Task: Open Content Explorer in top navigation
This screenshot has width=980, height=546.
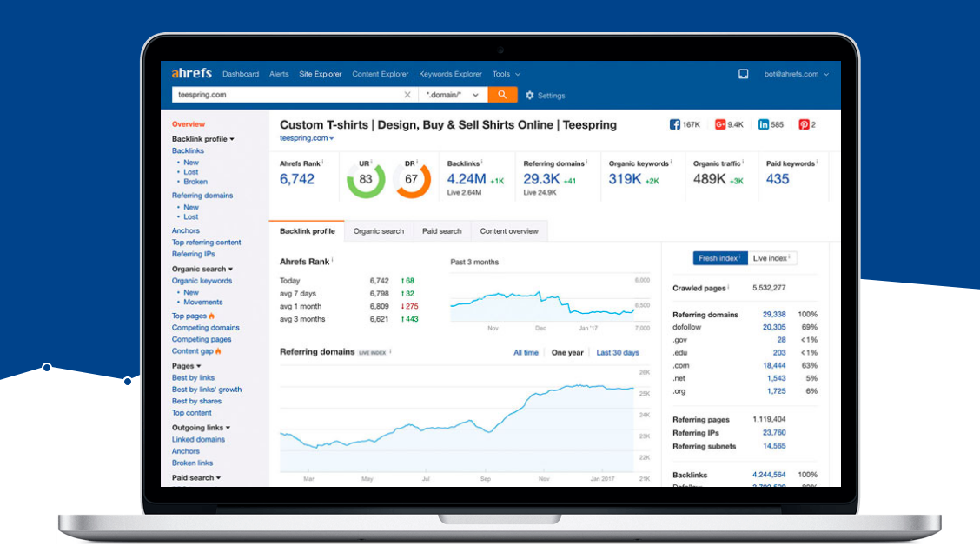Action: click(x=380, y=74)
